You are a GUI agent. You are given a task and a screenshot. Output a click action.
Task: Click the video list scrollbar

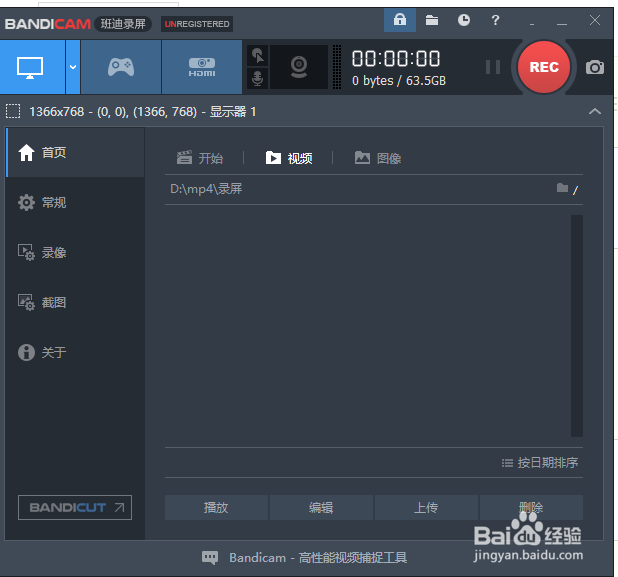pos(577,326)
